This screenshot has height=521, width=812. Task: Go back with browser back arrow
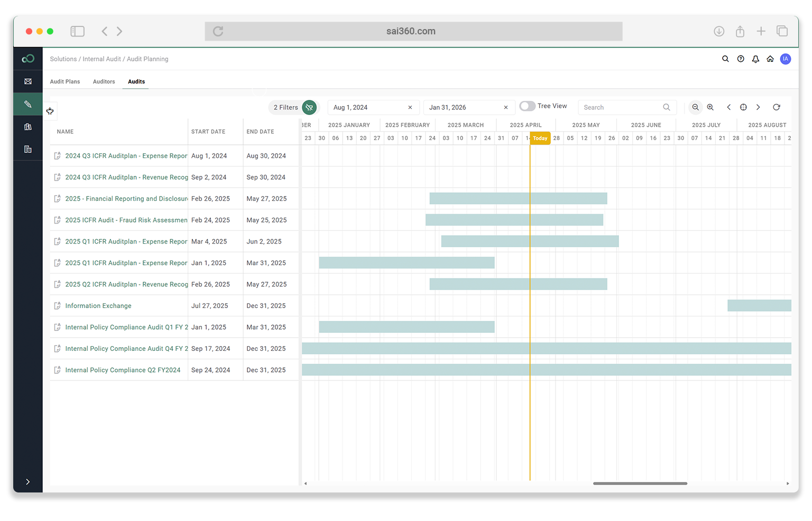[105, 31]
